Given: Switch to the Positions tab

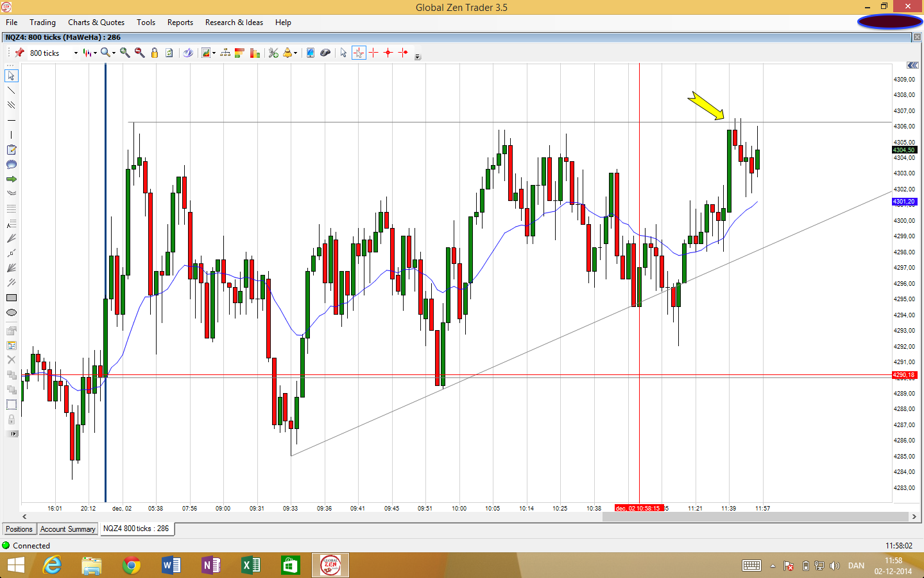Looking at the screenshot, I should pyautogui.click(x=19, y=529).
